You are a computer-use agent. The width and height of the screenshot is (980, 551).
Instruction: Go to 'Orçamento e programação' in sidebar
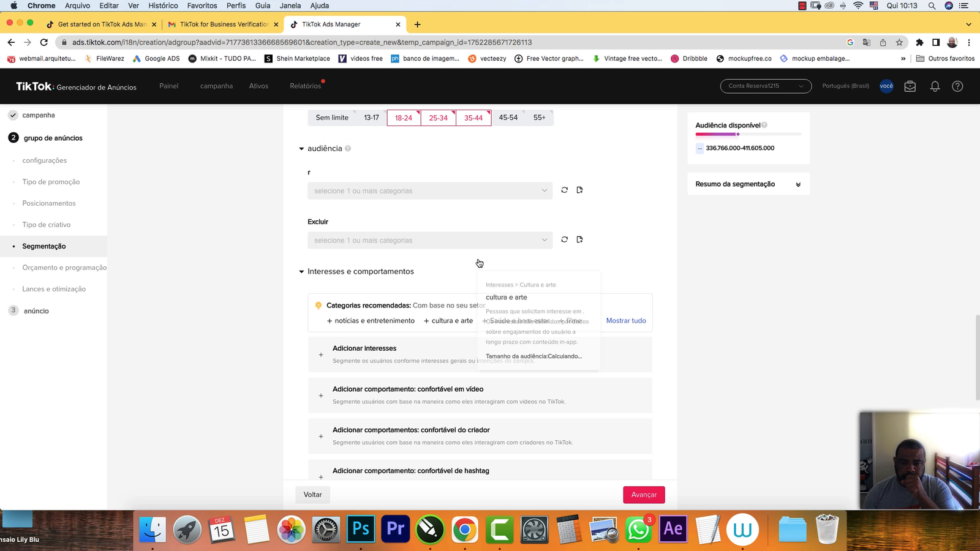[64, 268]
